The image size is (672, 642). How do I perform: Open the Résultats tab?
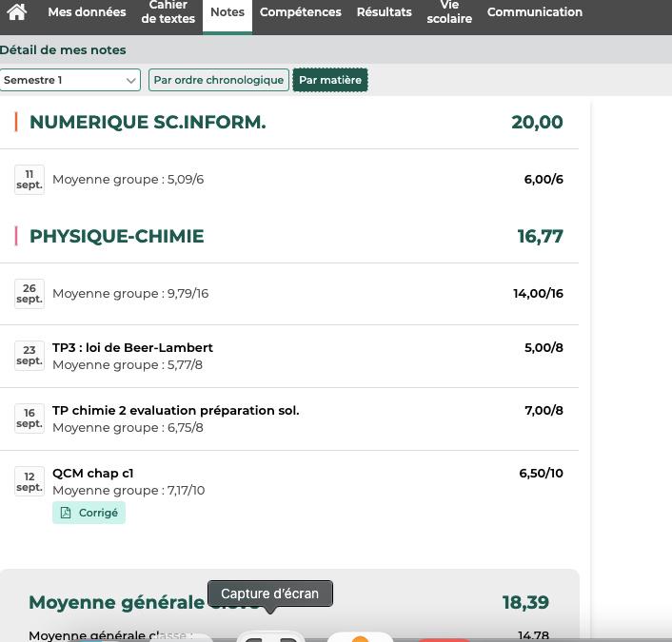pyautogui.click(x=384, y=12)
